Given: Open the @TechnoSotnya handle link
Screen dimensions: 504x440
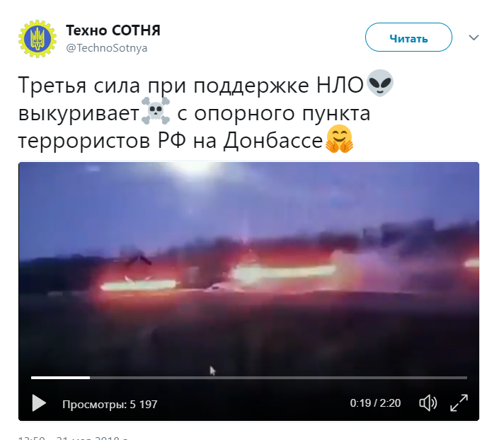Looking at the screenshot, I should coord(106,48).
